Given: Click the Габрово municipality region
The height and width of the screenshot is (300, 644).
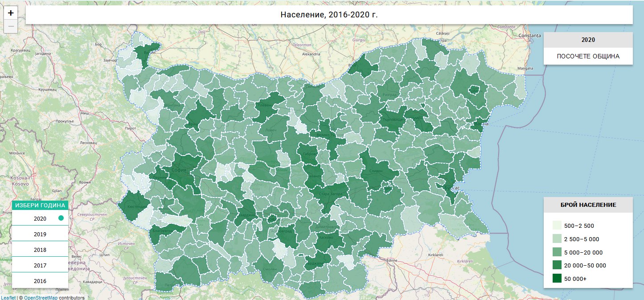Looking at the screenshot, I should [308, 154].
